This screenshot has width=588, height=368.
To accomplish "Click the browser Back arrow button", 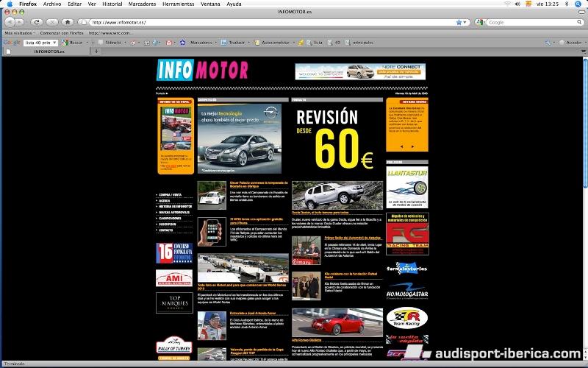I will pos(9,22).
